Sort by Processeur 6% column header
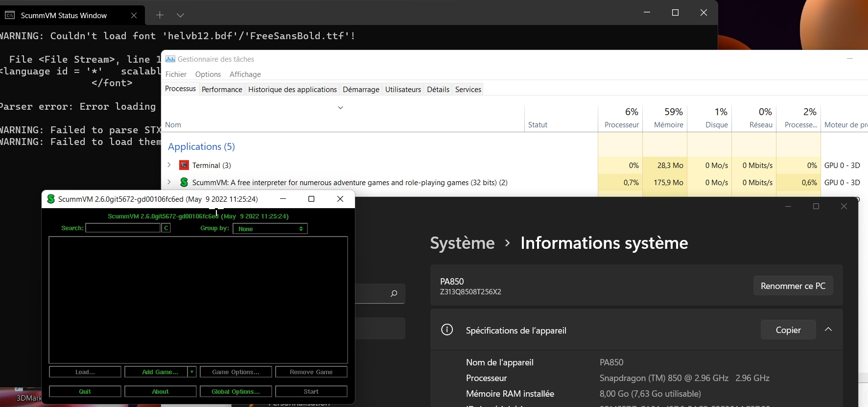The image size is (868, 407). (620, 118)
